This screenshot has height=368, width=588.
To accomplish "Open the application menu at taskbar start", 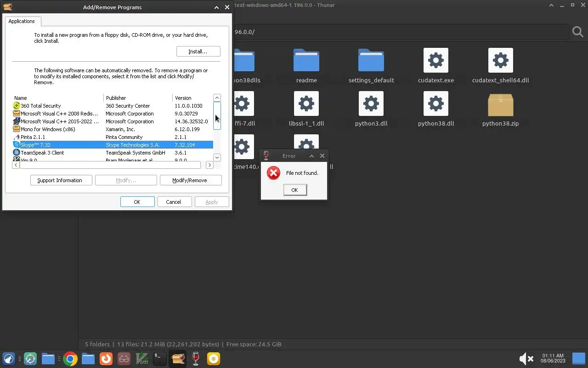I will tap(9, 359).
